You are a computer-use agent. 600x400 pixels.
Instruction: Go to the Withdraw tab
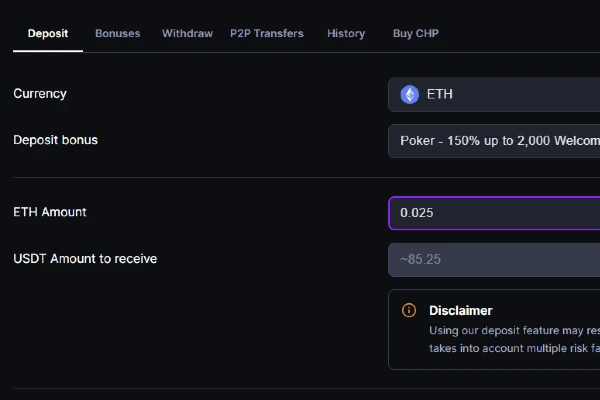pos(187,33)
